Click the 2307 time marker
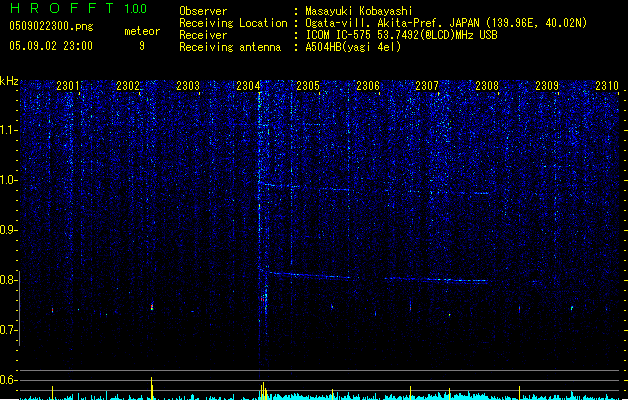Image resolution: width=629 pixels, height=400 pixels. (x=427, y=86)
